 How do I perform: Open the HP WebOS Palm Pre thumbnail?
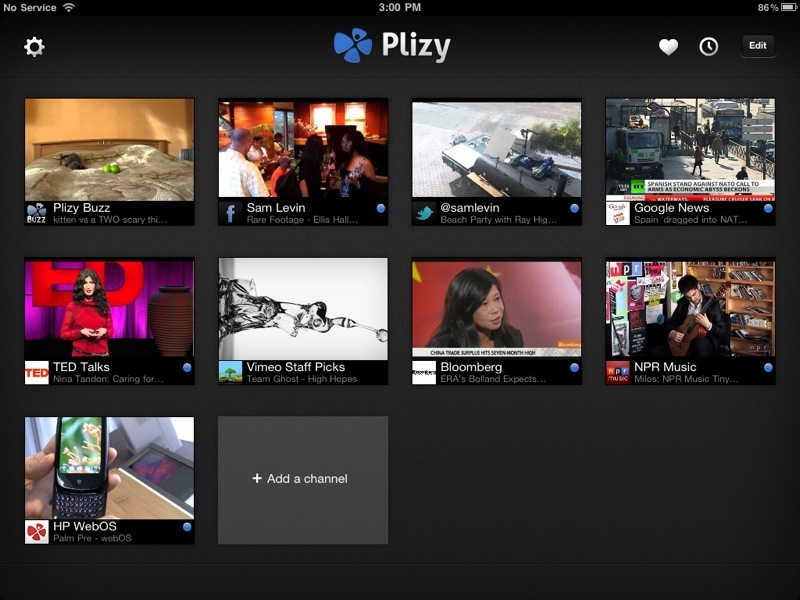coord(109,468)
